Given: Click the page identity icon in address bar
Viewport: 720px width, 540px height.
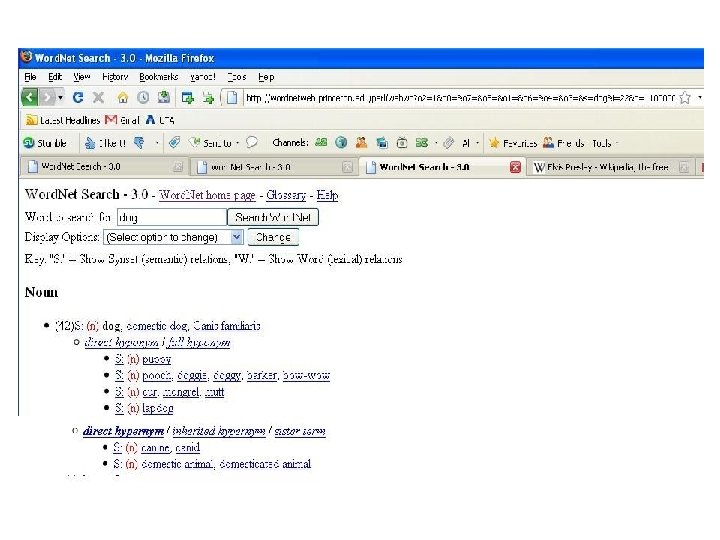Looking at the screenshot, I should (x=232, y=98).
